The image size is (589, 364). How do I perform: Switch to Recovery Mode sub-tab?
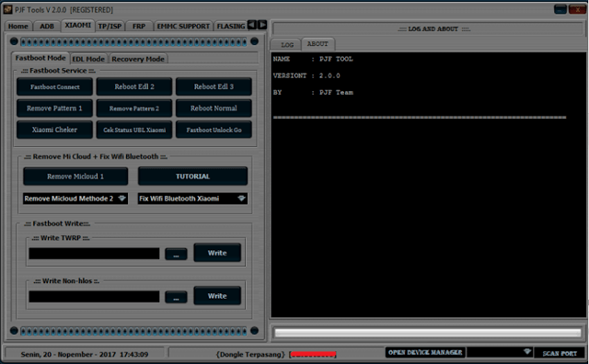click(x=138, y=59)
